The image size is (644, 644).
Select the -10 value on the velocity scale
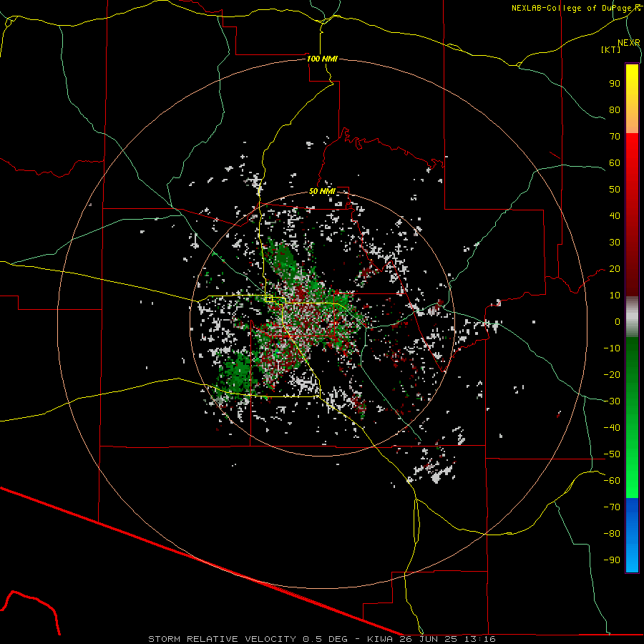click(x=612, y=348)
